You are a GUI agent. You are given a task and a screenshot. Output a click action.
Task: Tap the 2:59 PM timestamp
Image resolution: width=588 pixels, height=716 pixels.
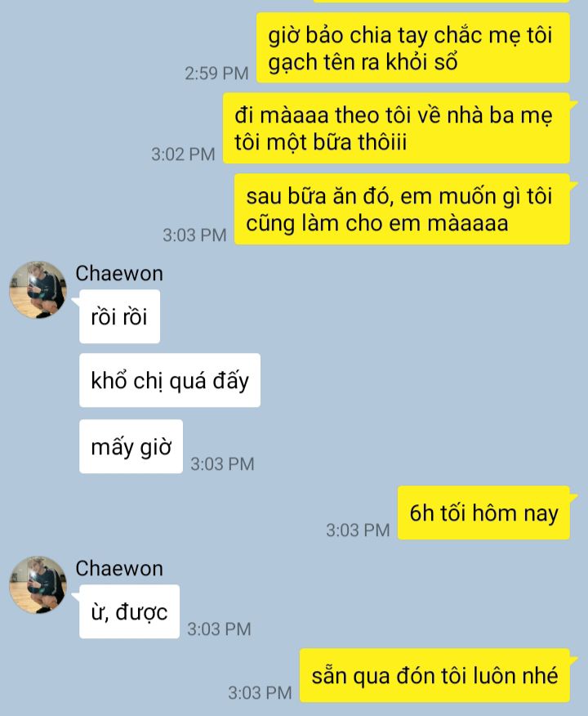click(216, 73)
